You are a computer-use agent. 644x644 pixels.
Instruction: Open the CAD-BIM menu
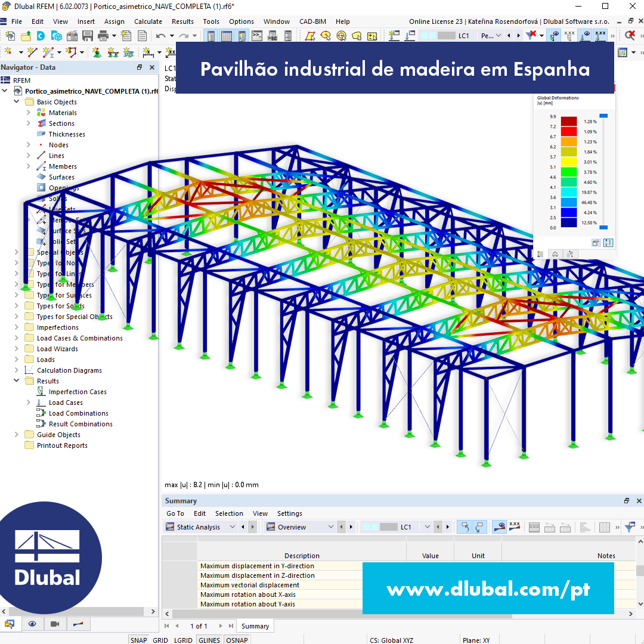pos(312,21)
